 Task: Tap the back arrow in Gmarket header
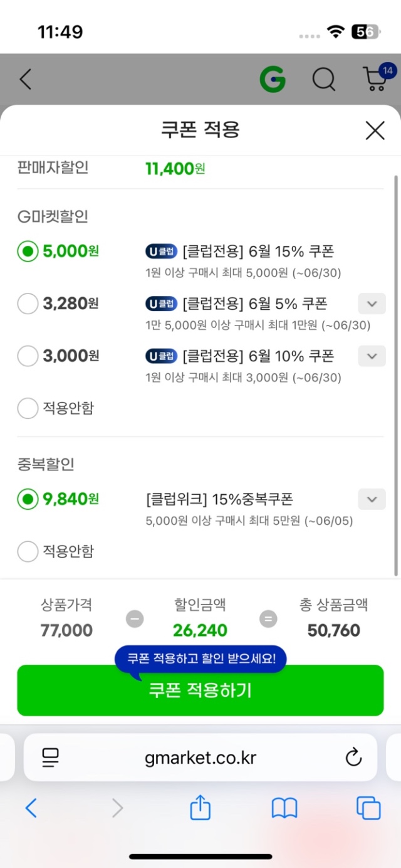tap(25, 80)
